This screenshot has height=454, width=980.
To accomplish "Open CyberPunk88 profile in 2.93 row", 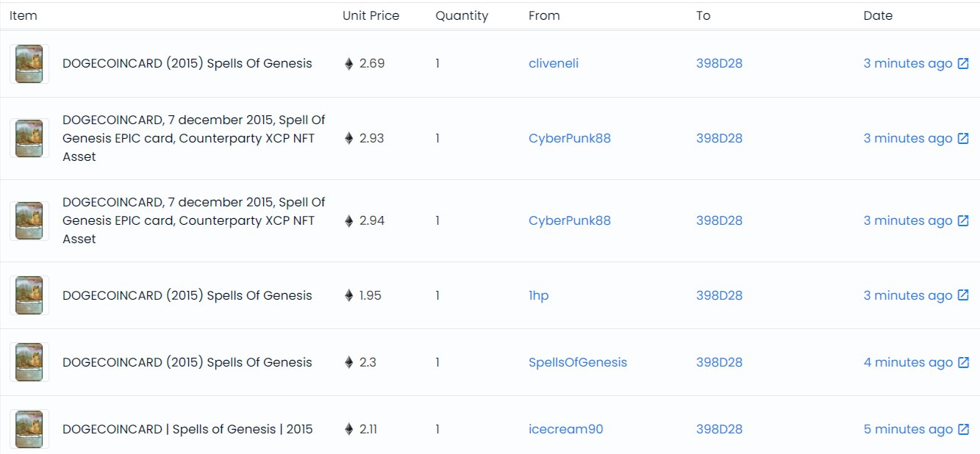I will tap(569, 139).
